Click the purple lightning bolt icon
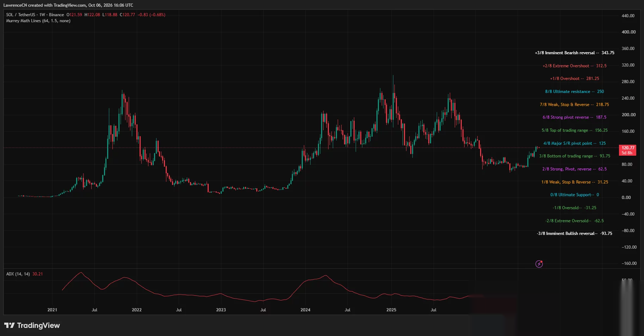This screenshot has height=336, width=644. tap(539, 264)
